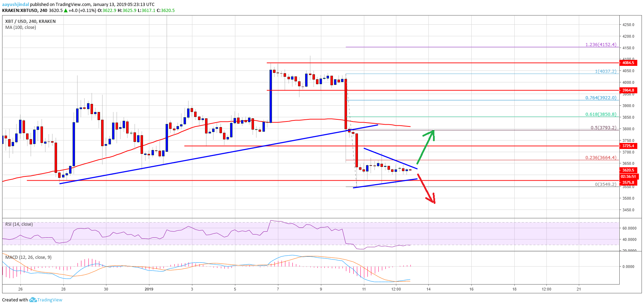Image resolution: width=644 pixels, height=306 pixels.
Task: Select the Fibonacci 0.236(3664.4) level label
Action: click(601, 158)
